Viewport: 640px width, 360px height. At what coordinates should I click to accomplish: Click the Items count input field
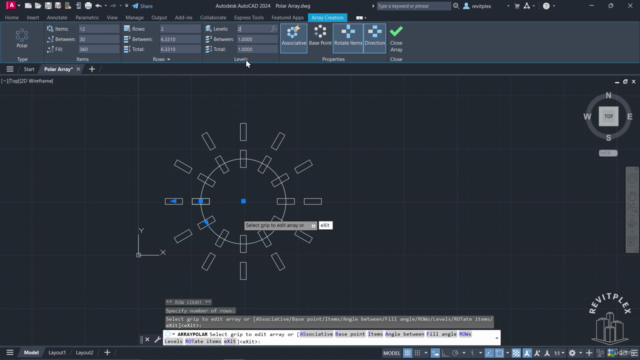[99, 29]
